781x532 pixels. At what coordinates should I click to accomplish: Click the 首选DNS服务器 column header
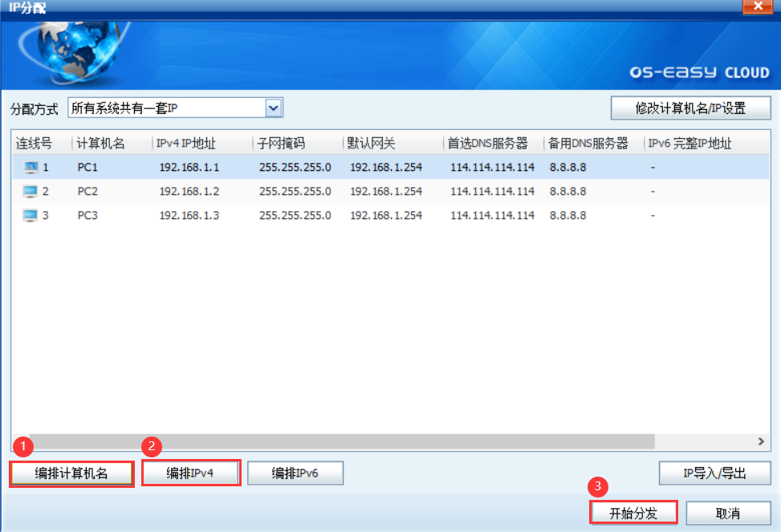tap(488, 144)
